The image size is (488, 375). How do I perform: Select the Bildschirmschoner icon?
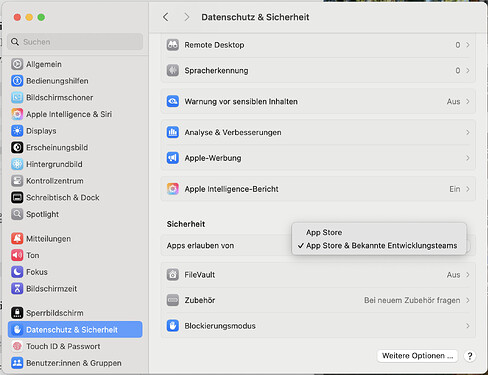pos(17,97)
